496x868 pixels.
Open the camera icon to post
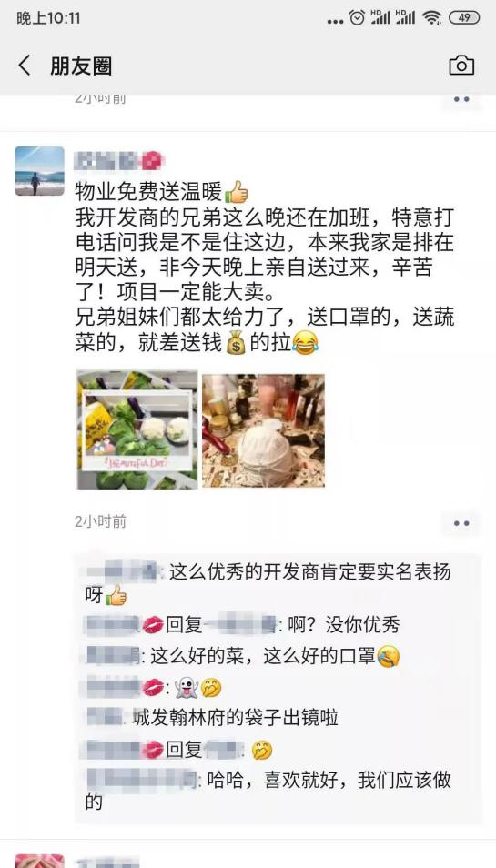point(461,66)
